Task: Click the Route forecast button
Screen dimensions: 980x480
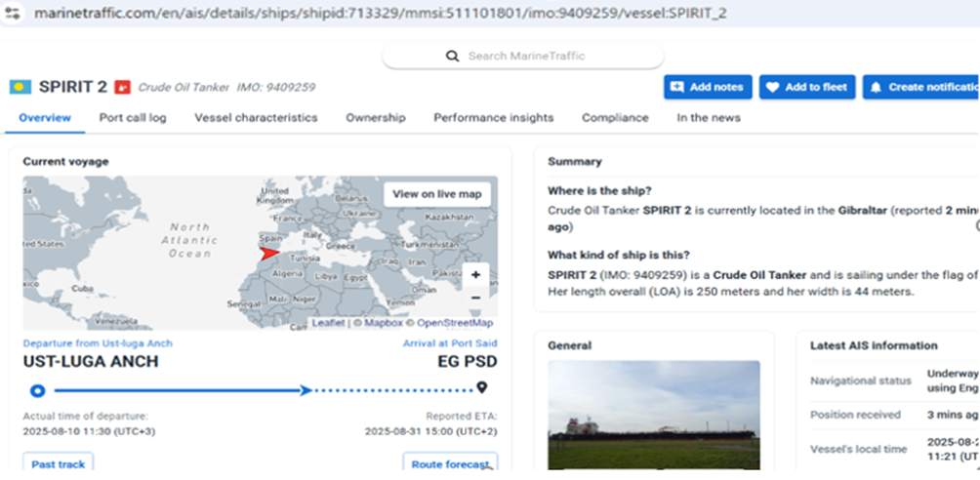Action: click(450, 464)
